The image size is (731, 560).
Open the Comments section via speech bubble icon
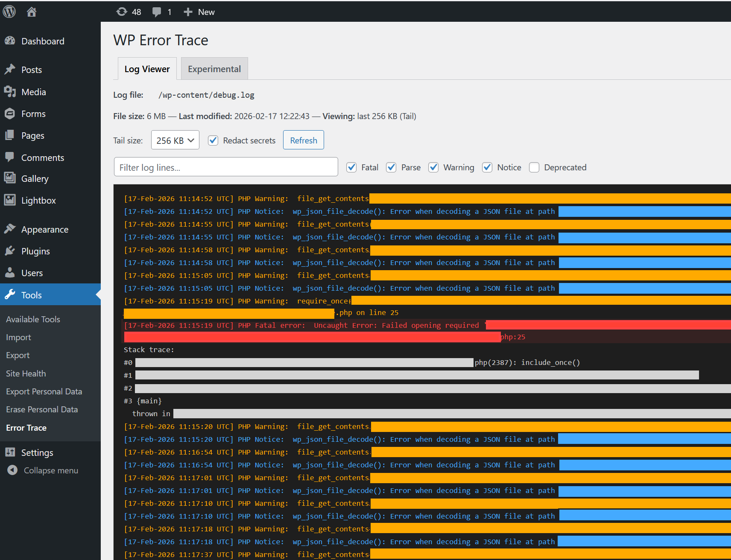(x=10, y=157)
